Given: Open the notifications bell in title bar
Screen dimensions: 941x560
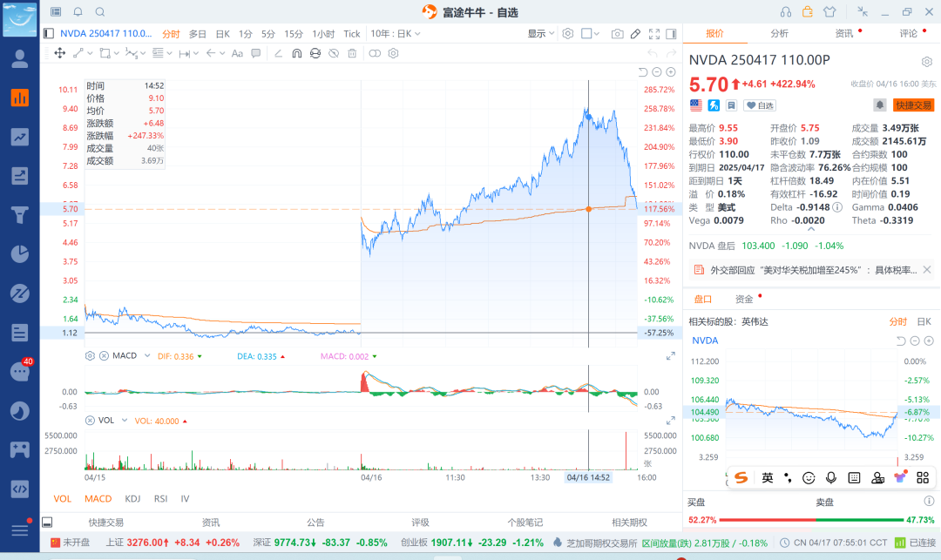Looking at the screenshot, I should pos(78,12).
